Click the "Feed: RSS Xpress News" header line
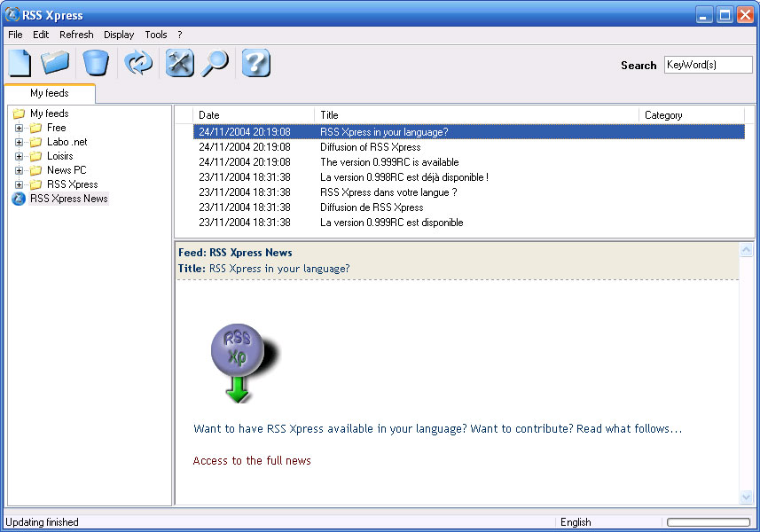 235,253
